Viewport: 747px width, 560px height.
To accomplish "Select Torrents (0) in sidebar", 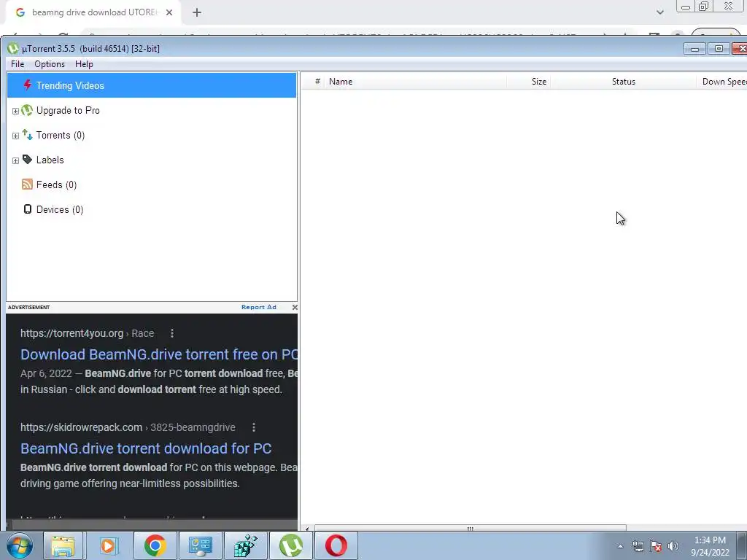I will (x=61, y=135).
